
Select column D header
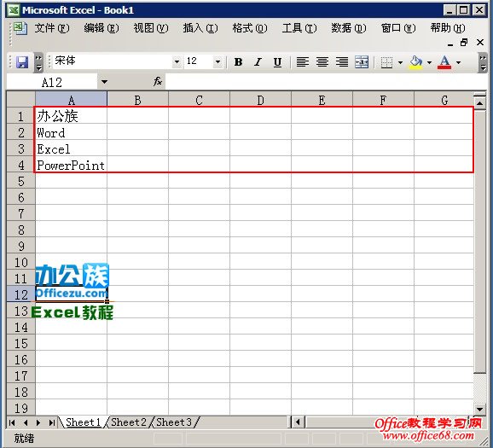coord(260,100)
